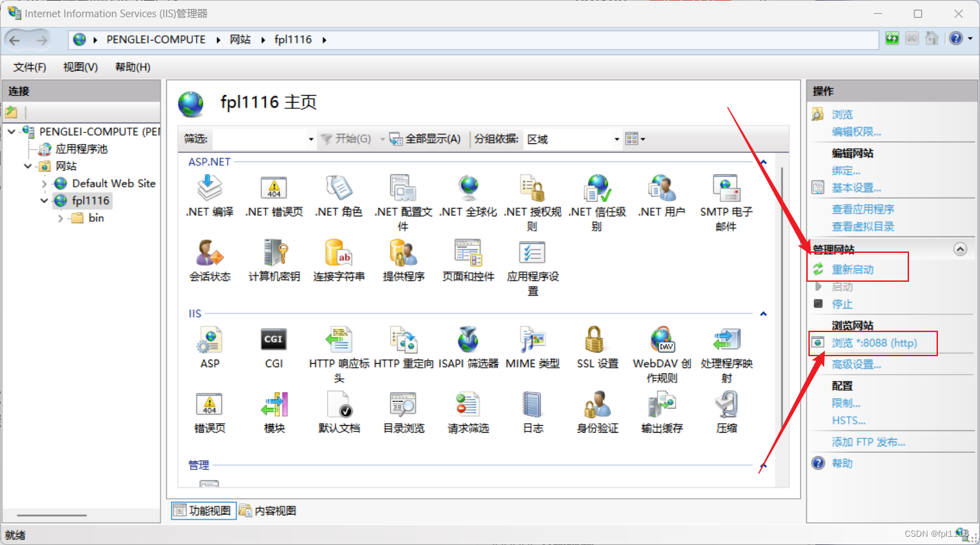Expand the Default Web Site node
This screenshot has width=980, height=545.
coord(45,183)
